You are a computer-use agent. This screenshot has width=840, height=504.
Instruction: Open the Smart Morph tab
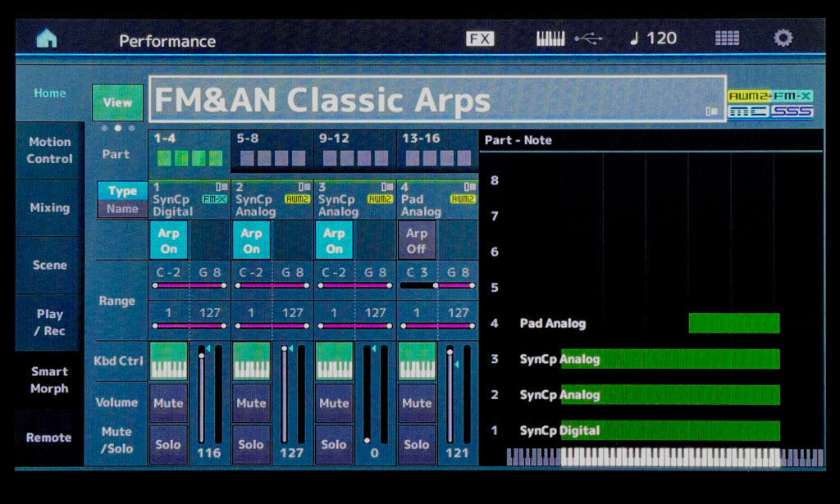pyautogui.click(x=50, y=380)
